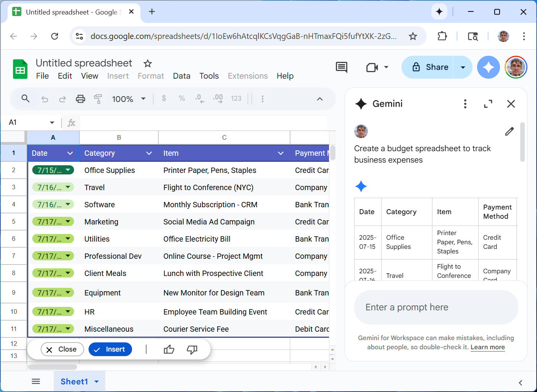This screenshot has width=537, height=392.
Task: Select column B header
Action: point(119,137)
